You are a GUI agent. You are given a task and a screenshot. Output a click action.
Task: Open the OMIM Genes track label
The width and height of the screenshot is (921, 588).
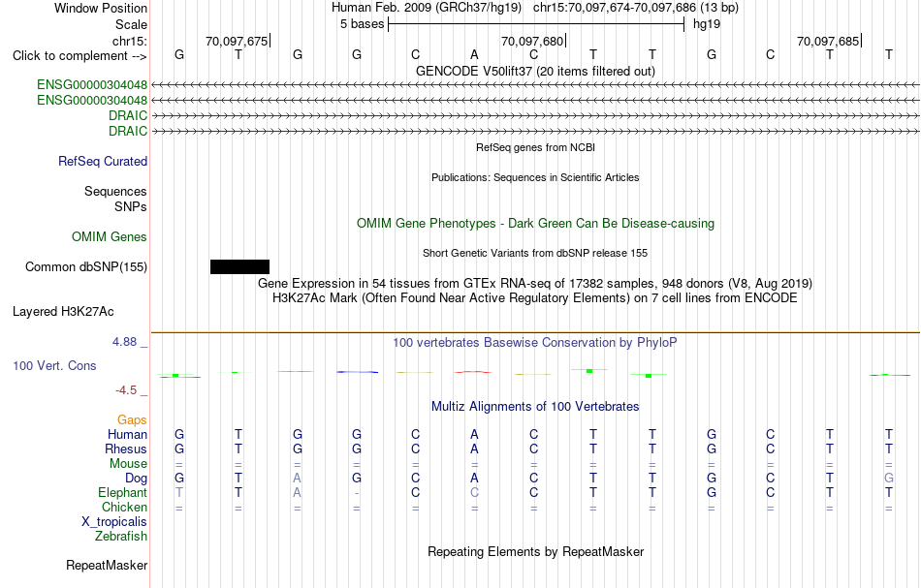pyautogui.click(x=109, y=236)
